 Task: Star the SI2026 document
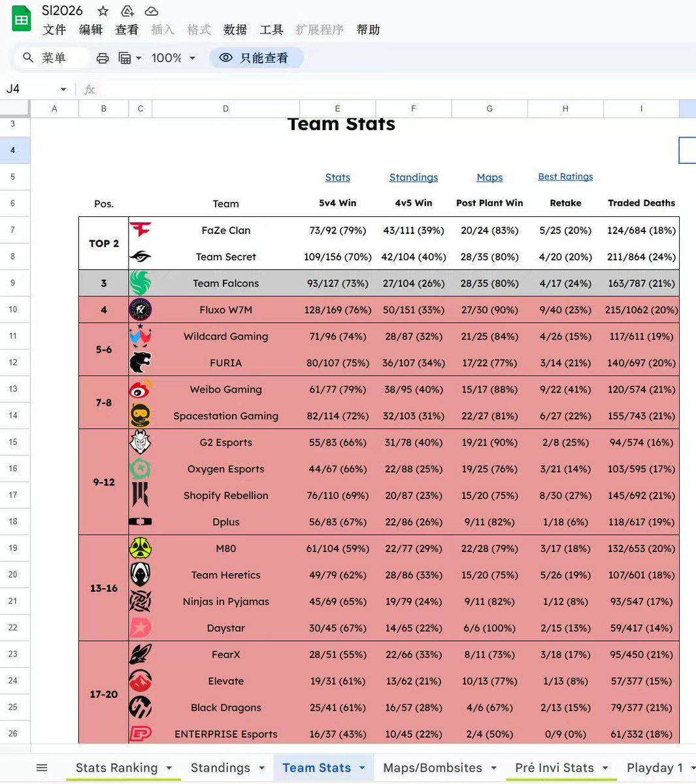tap(103, 11)
